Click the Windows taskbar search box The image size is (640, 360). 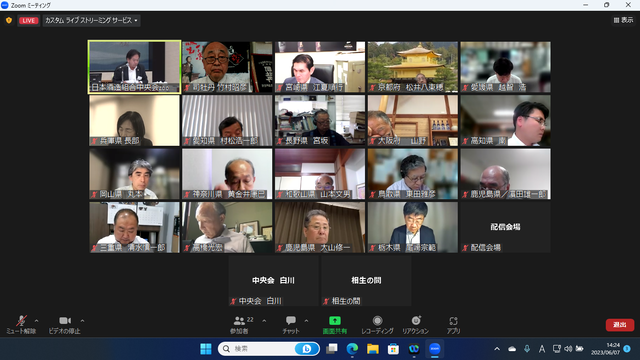point(269,349)
